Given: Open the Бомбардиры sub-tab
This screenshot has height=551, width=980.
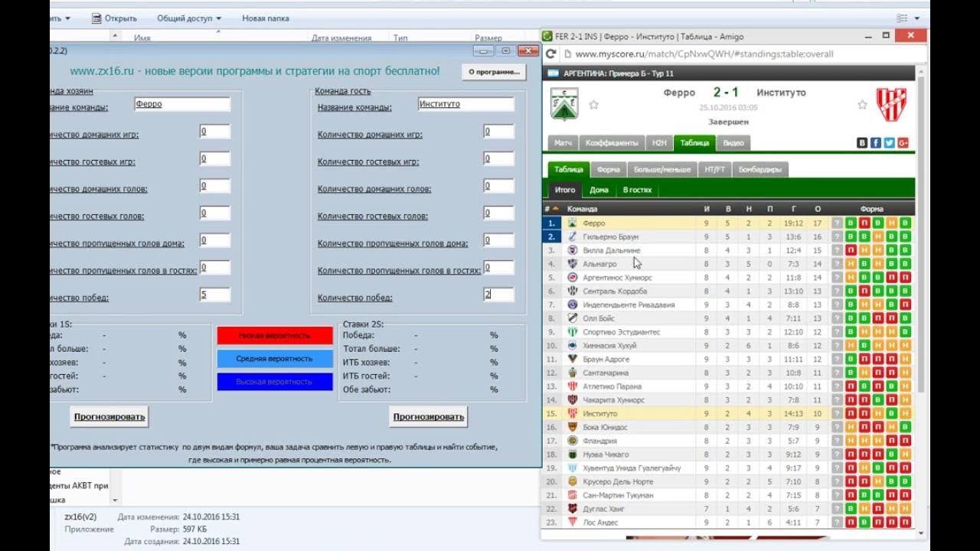Looking at the screenshot, I should pyautogui.click(x=759, y=170).
